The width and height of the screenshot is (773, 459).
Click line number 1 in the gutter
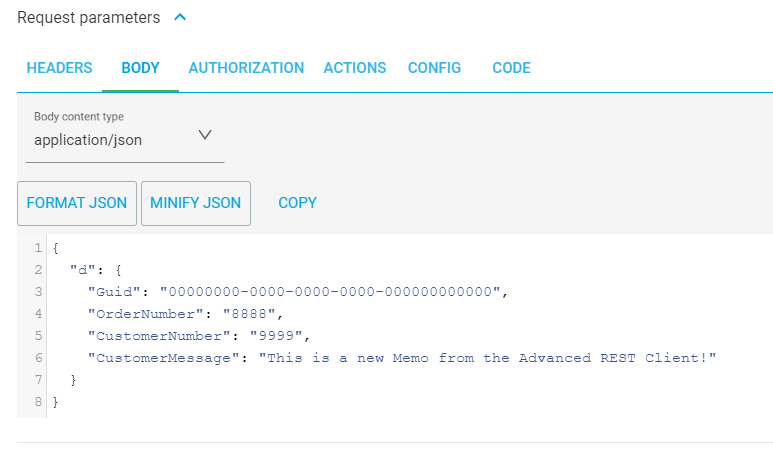point(38,247)
